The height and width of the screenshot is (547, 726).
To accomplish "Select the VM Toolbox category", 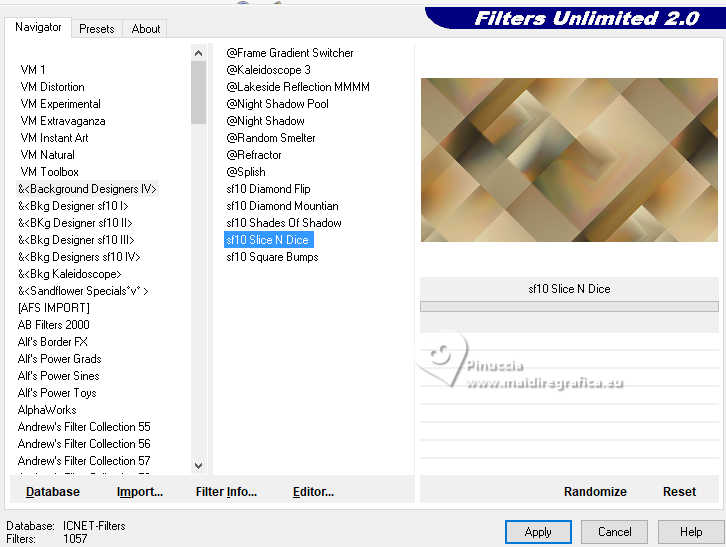I will (x=50, y=172).
